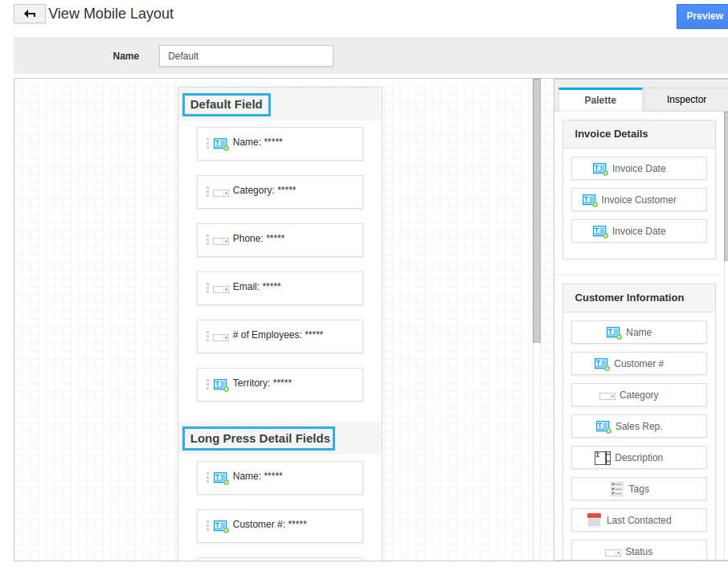Click the Sales Rep. field icon
This screenshot has height=567, width=728.
tap(604, 426)
